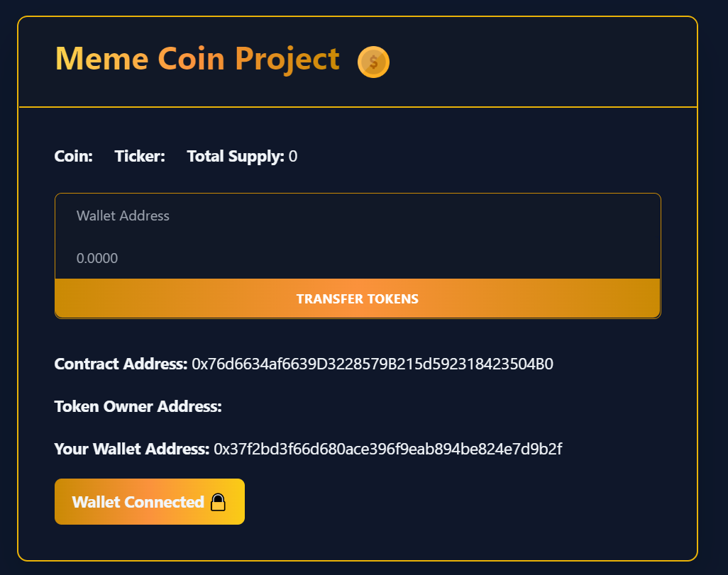Click inside the Wallet Address input field
This screenshot has height=575, width=728.
click(x=284, y=216)
